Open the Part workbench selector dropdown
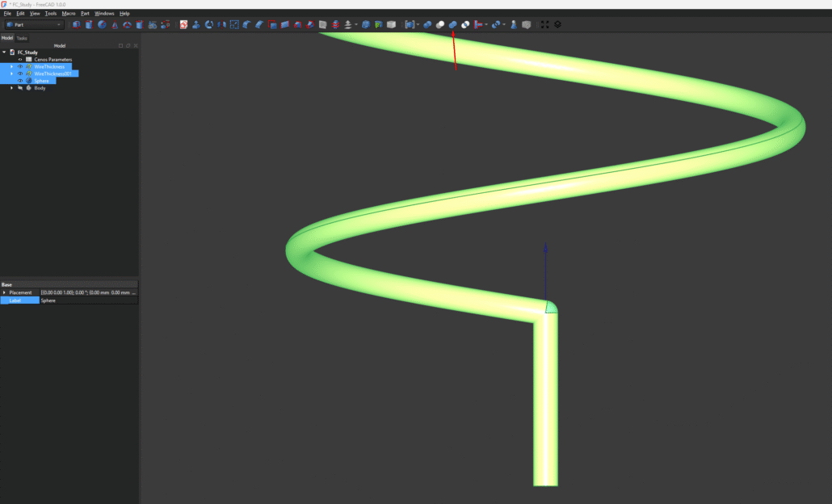Viewport: 832px width, 504px height. click(33, 24)
